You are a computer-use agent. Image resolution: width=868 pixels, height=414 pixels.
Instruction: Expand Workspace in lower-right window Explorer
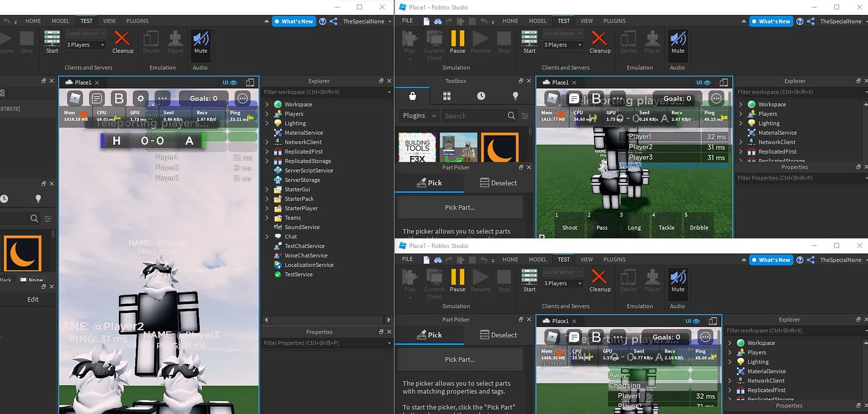point(730,343)
